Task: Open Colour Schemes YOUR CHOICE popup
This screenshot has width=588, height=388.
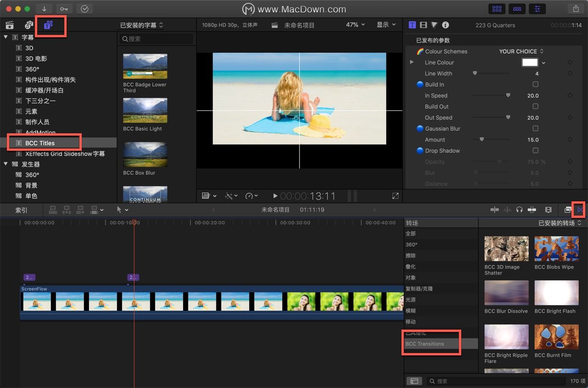Action: pyautogui.click(x=521, y=51)
